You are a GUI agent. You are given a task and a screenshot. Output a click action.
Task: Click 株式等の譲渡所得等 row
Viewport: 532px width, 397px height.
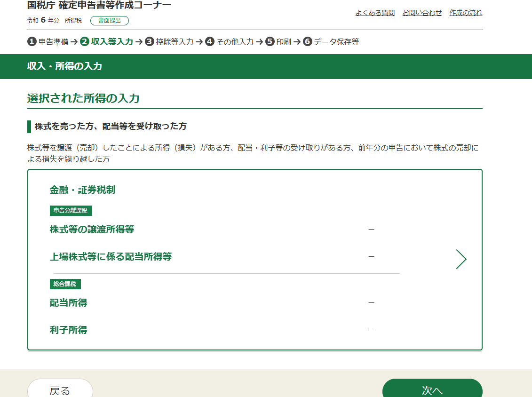point(212,230)
